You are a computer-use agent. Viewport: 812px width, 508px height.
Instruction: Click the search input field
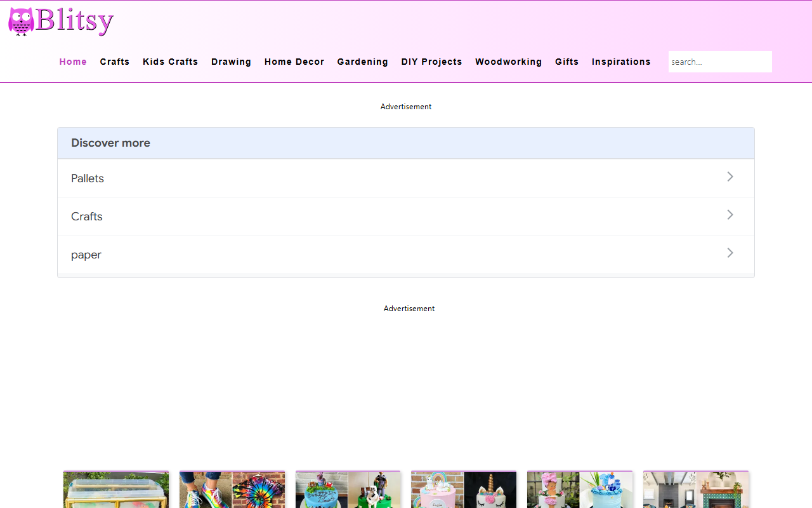point(720,62)
